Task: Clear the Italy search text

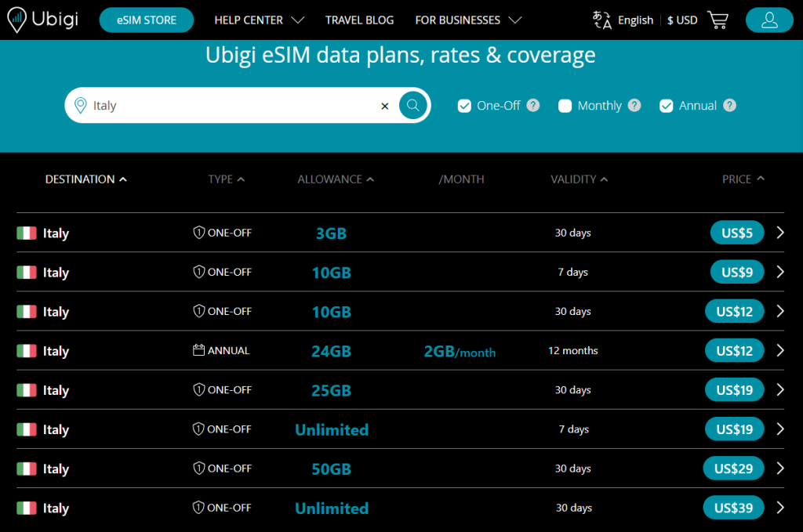Action: (384, 106)
